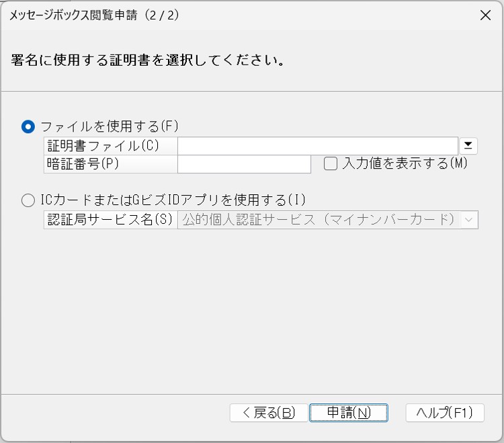Close the メッセージボックス閲覧申請 dialog with X
Image resolution: width=504 pixels, height=443 pixels.
click(x=485, y=15)
